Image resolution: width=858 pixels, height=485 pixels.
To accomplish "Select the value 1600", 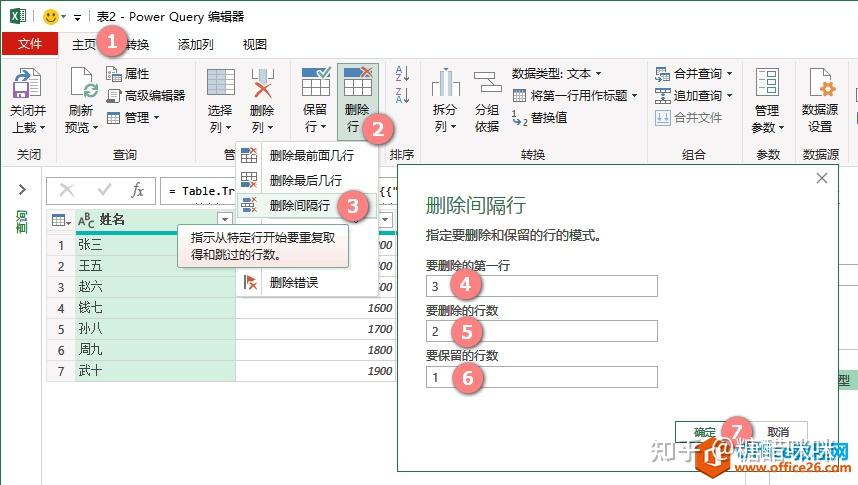I will pos(380,308).
